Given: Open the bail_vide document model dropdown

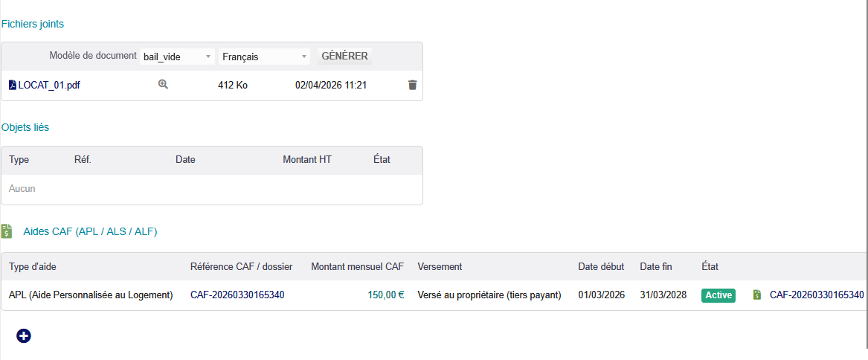Looking at the screenshot, I should pos(177,57).
